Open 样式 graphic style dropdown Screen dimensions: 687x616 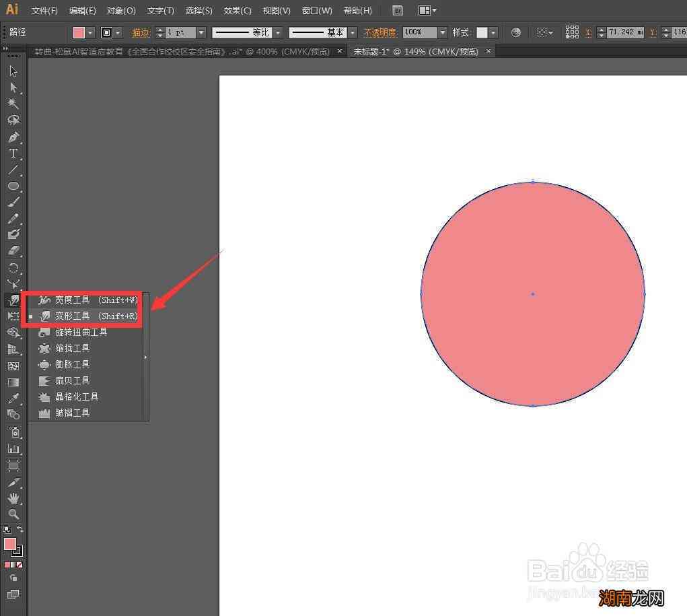(493, 32)
